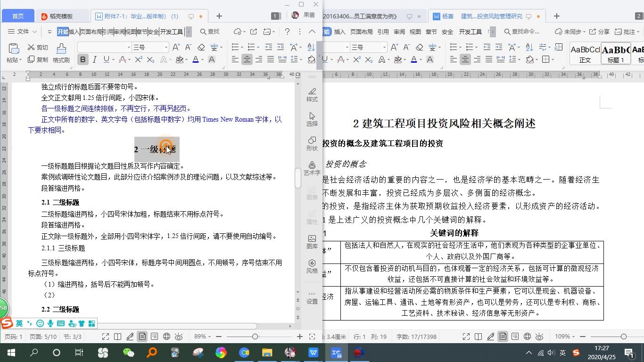Expand bullet list dropdown in left window
Screen dimensions: 644x362
pos(242,47)
